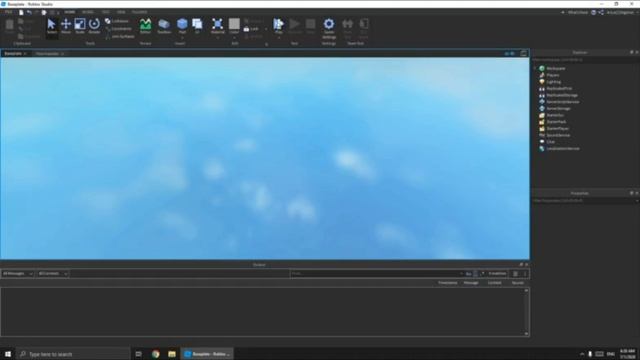Toggle the Collisions option
Viewport: 640px width, 360px height.
(117, 21)
